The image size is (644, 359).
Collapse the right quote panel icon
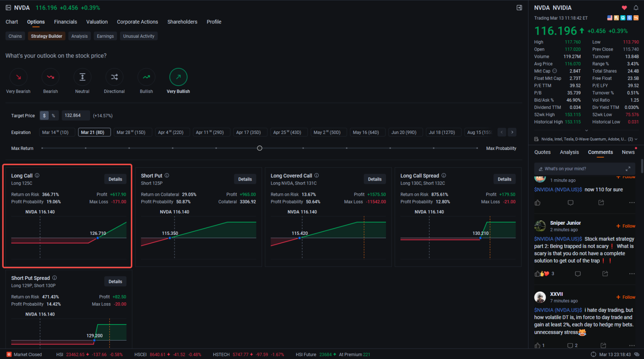pyautogui.click(x=519, y=8)
